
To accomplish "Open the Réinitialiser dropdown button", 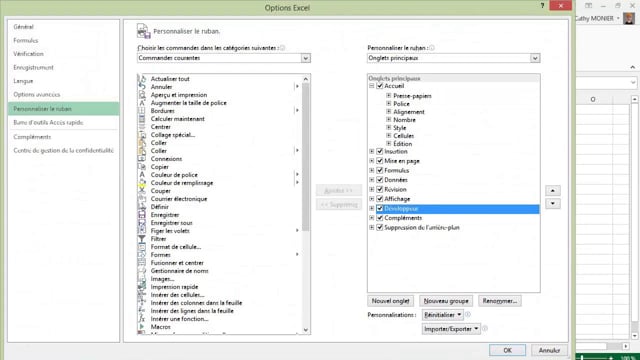I will (442, 315).
